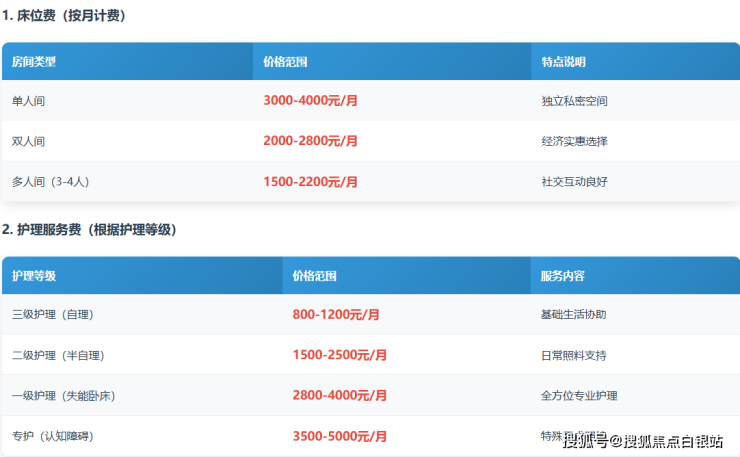Click the 服务内容 column header
Screen dimensions: 740x457
coord(562,276)
